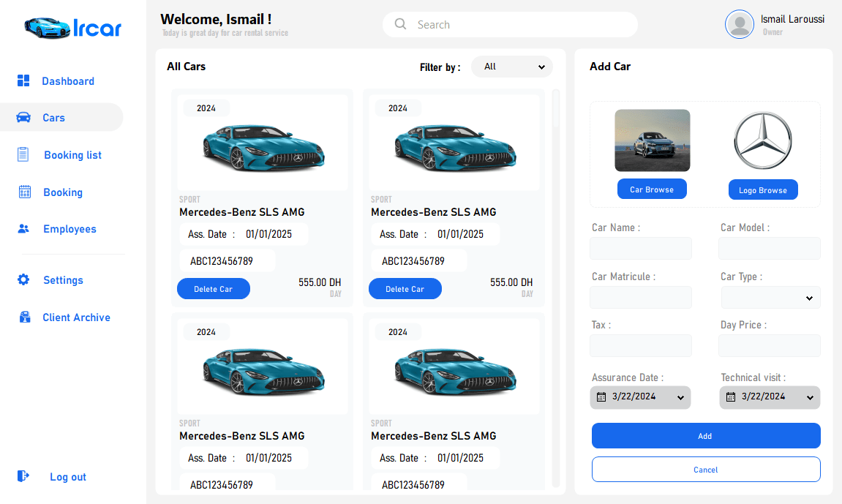The width and height of the screenshot is (842, 504).
Task: Click the Log out door icon
Action: (x=23, y=476)
